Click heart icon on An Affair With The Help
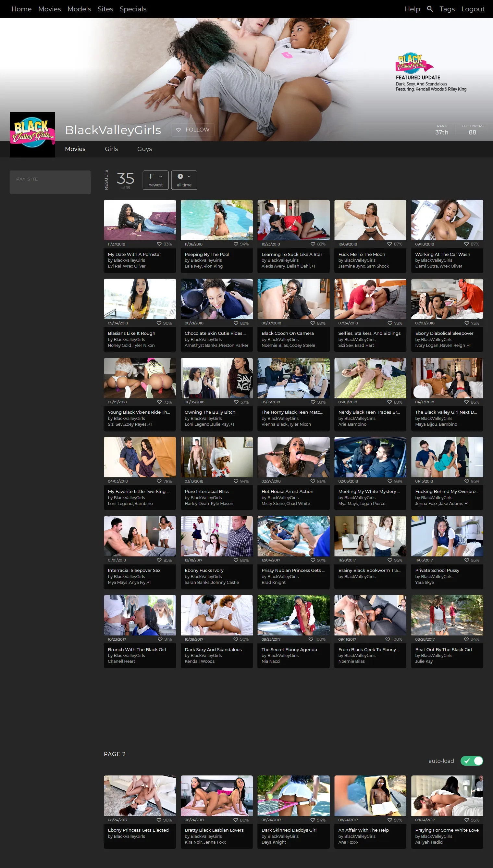 [390, 820]
